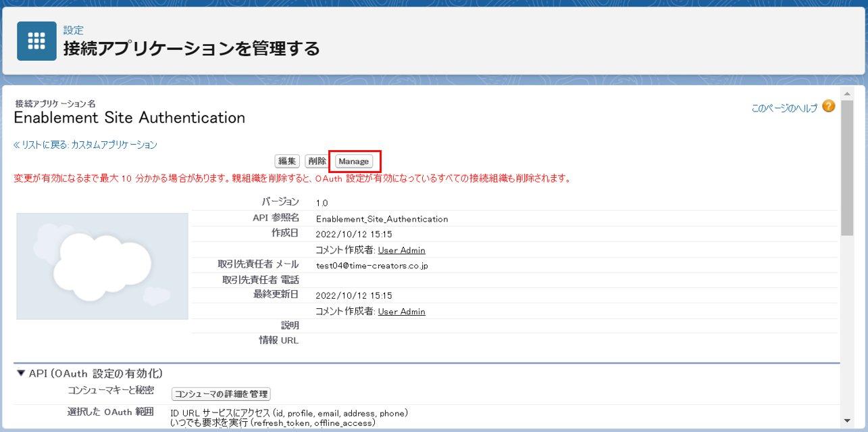Click the 取引先責任者 メール label
The image size is (868, 432).
pos(258,264)
